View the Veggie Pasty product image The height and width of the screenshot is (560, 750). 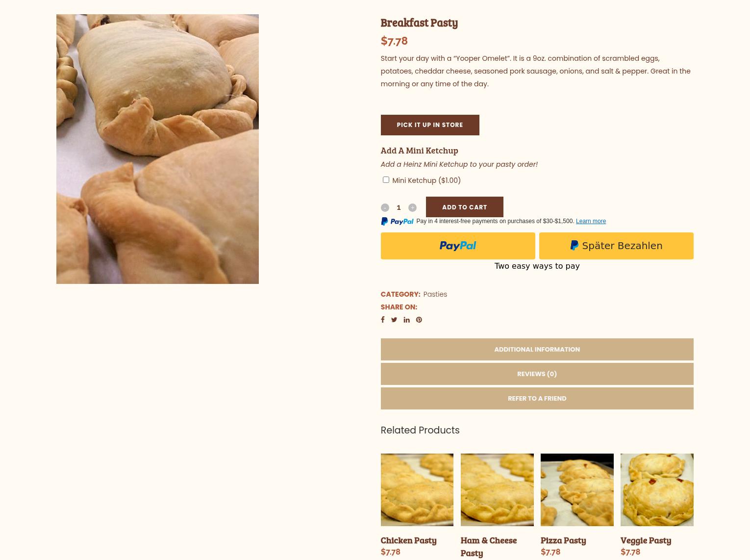tap(657, 489)
